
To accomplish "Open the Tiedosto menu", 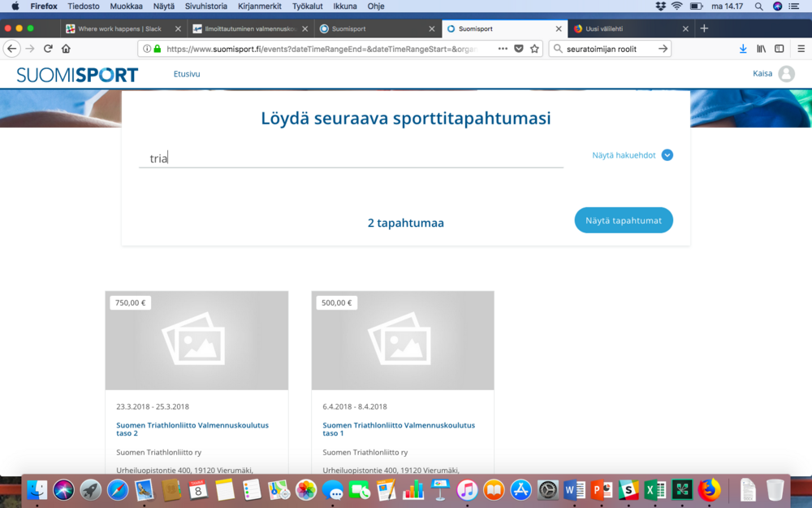I will coord(84,7).
